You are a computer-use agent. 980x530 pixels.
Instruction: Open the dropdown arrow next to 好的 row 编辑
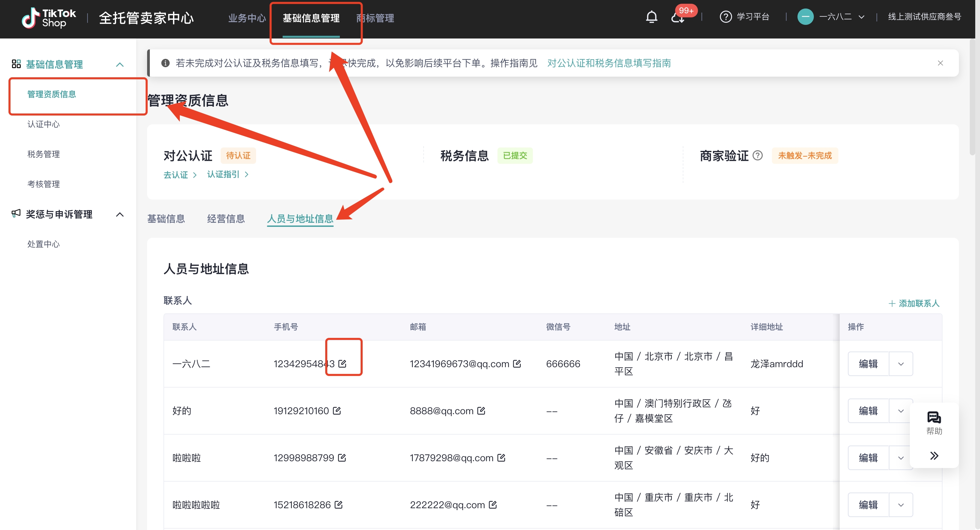point(900,411)
